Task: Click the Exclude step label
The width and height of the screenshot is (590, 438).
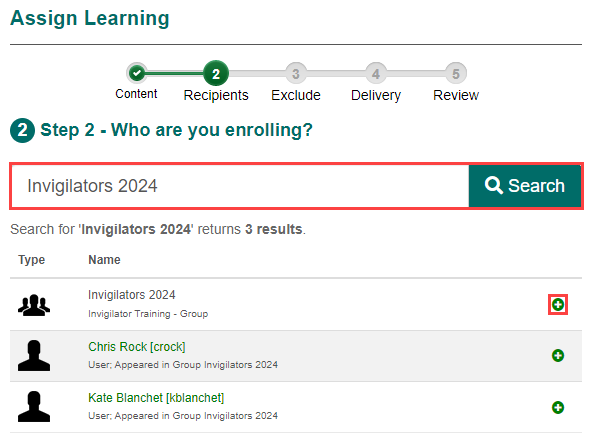Action: click(x=296, y=95)
